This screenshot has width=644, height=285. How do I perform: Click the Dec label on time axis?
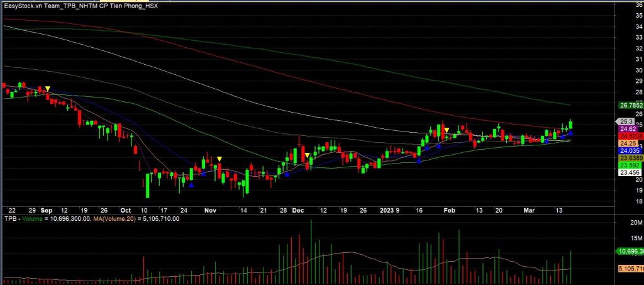pos(297,211)
